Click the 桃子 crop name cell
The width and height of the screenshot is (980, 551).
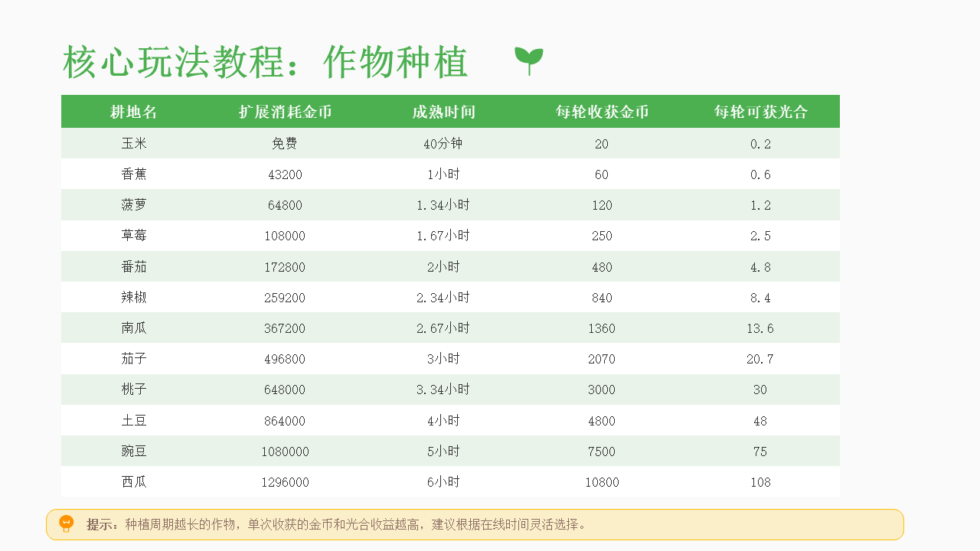134,390
